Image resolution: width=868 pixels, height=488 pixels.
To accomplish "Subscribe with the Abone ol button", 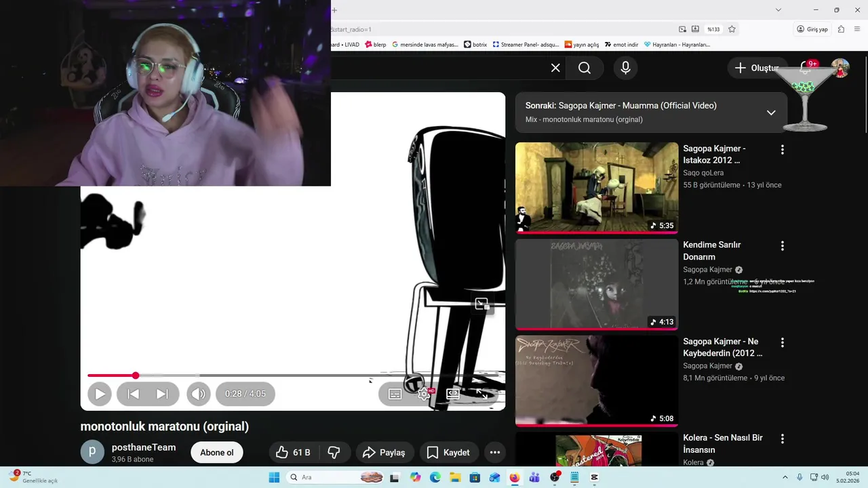I will pyautogui.click(x=217, y=453).
